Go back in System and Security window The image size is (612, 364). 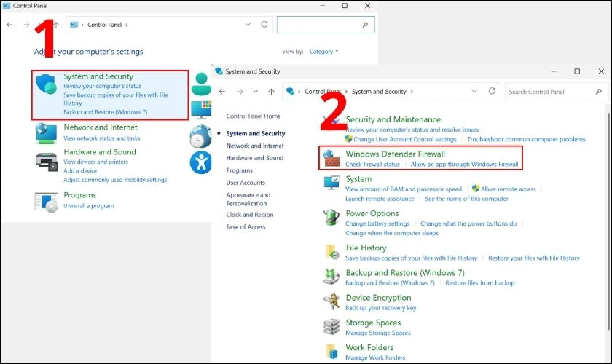222,92
